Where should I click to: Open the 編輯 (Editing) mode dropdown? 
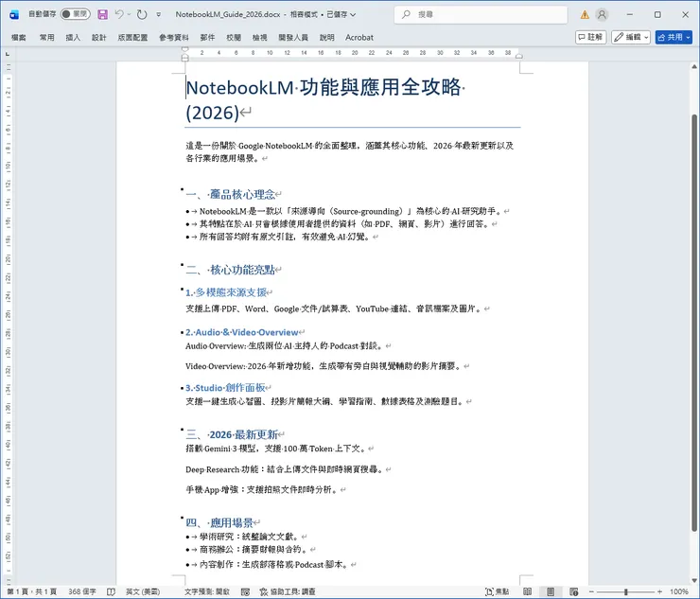631,37
